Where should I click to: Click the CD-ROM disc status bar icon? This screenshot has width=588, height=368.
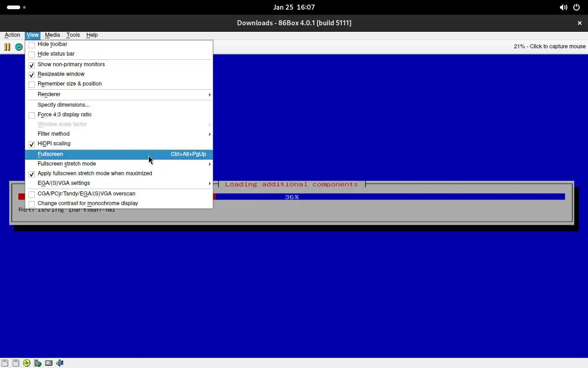27,363
